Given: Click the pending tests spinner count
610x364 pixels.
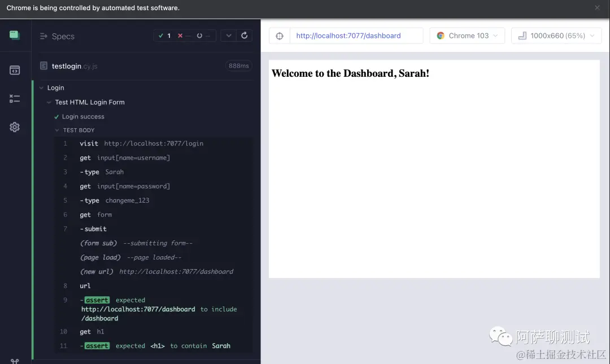Looking at the screenshot, I should (x=204, y=36).
